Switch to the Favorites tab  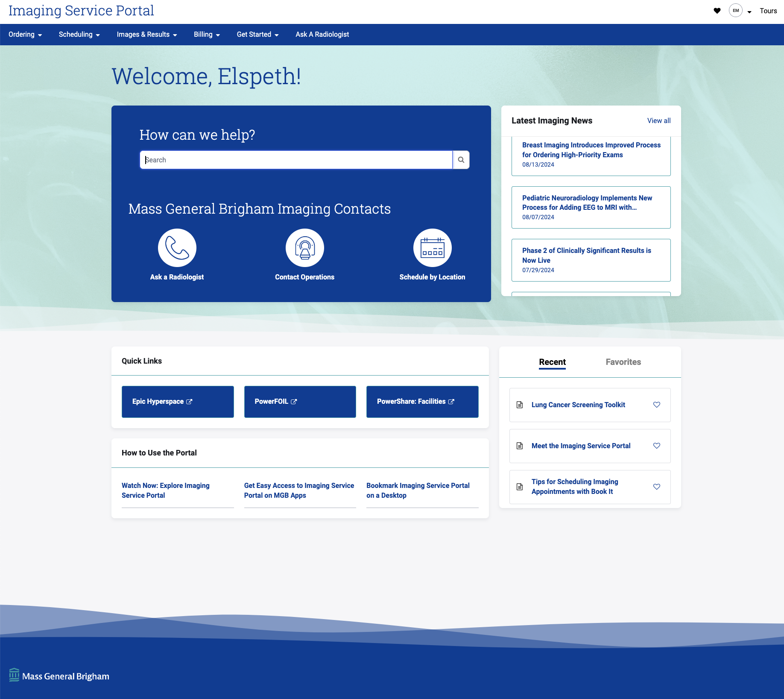pos(623,362)
